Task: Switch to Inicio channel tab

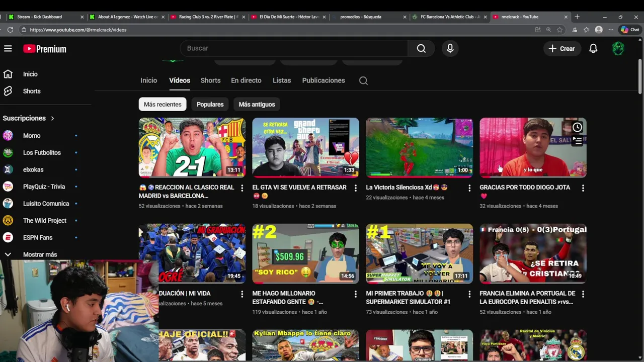Action: [149, 80]
